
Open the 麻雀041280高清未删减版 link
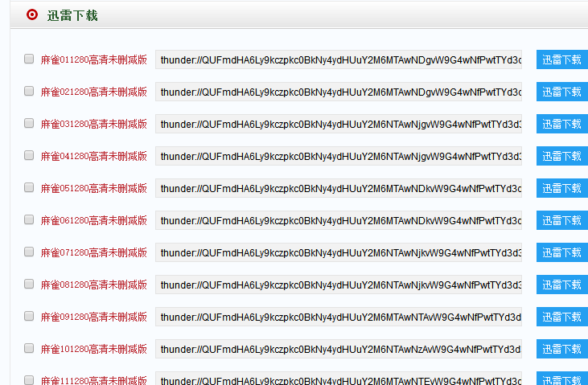(x=94, y=156)
